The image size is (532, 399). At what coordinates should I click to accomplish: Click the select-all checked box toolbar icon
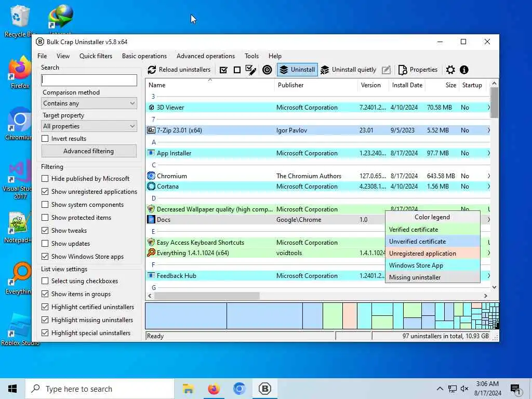pos(223,70)
